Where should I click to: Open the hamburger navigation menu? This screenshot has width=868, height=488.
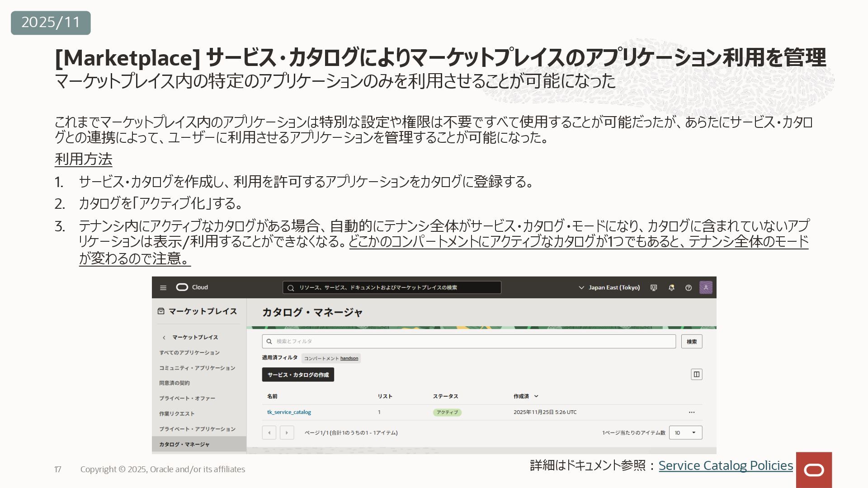[163, 288]
